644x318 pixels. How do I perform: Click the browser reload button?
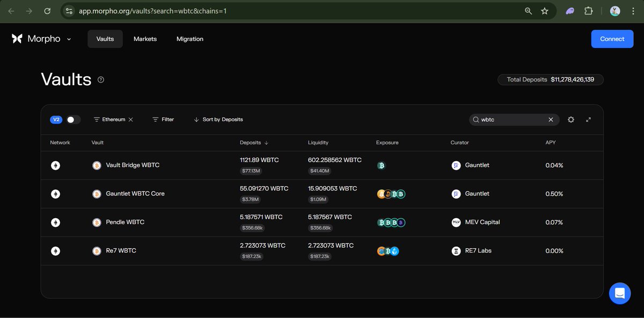point(47,11)
